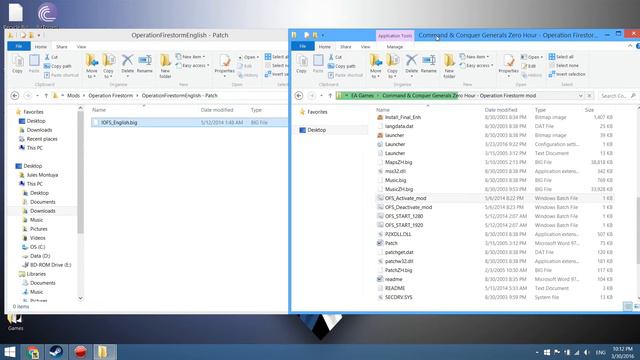The image size is (640, 360).
Task: Open recent locations dropdown in Patch window
Action: tap(37, 96)
